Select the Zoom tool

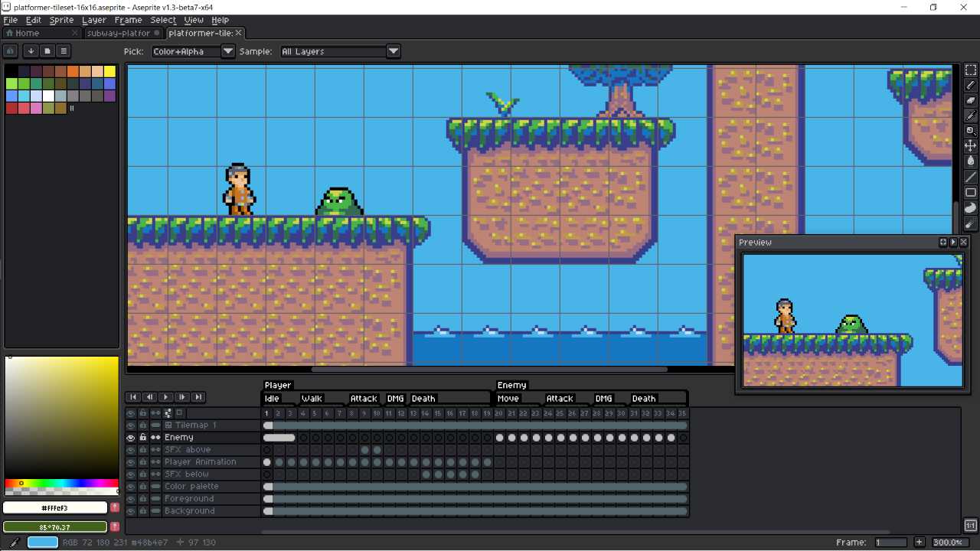971,131
